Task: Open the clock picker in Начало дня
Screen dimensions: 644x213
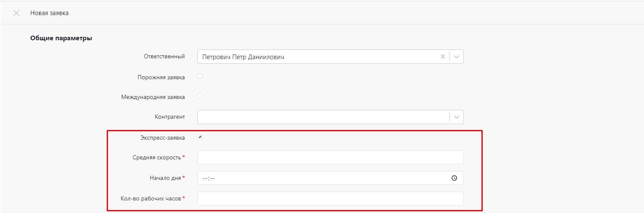Action: (x=454, y=178)
